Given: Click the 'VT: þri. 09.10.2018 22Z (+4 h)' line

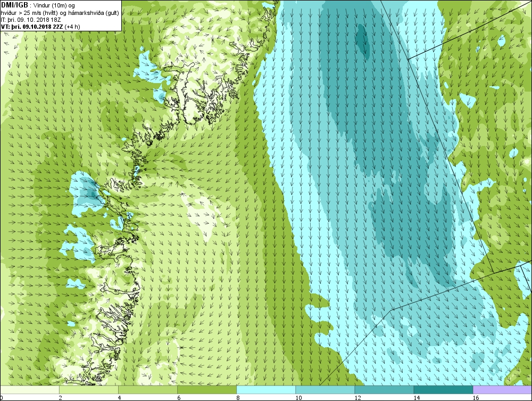Looking at the screenshot, I should point(41,26).
